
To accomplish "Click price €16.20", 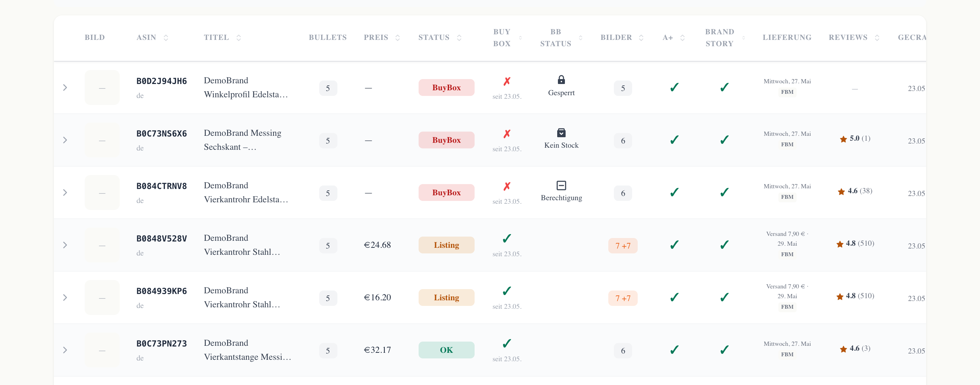I will click(x=377, y=297).
